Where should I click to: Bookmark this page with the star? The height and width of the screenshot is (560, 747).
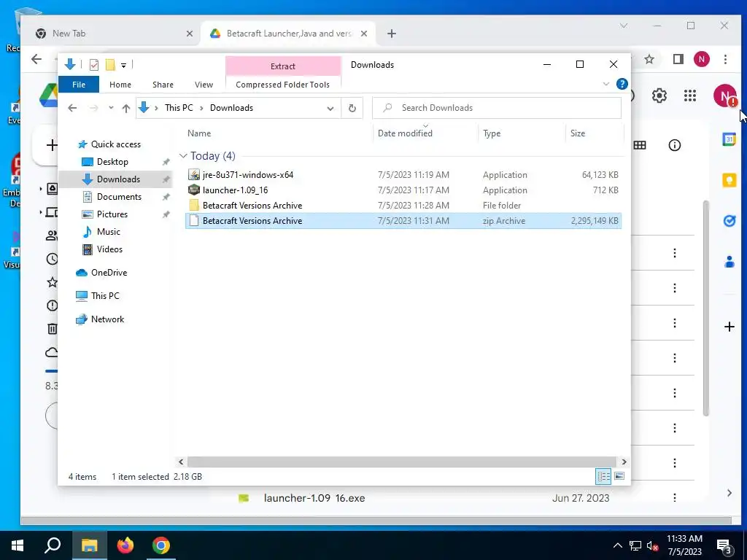coord(649,59)
